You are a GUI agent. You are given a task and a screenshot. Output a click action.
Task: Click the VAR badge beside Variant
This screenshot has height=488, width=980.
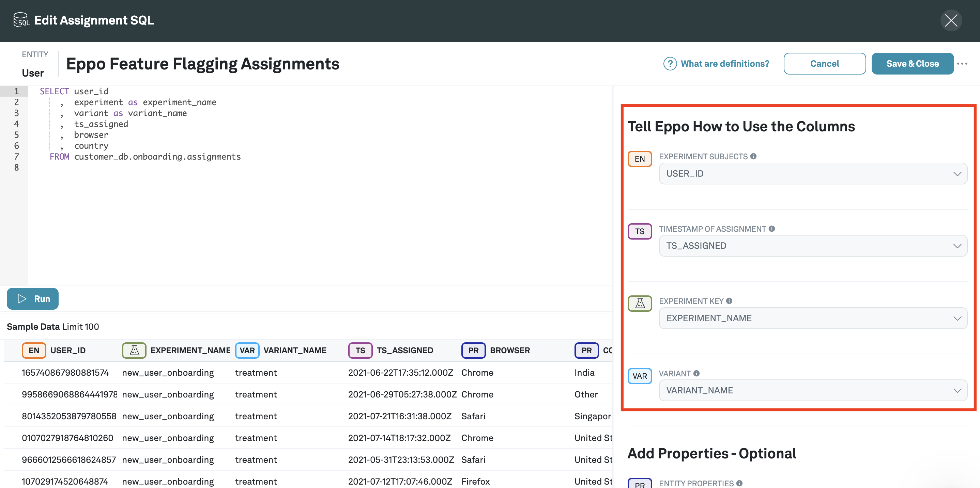tap(640, 376)
